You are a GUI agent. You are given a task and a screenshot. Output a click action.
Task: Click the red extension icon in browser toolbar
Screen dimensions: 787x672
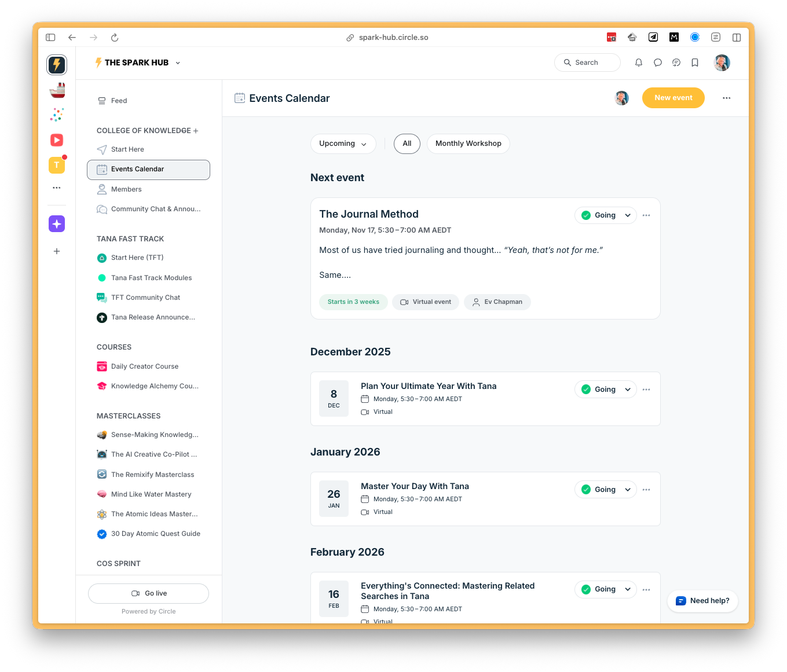pyautogui.click(x=612, y=37)
